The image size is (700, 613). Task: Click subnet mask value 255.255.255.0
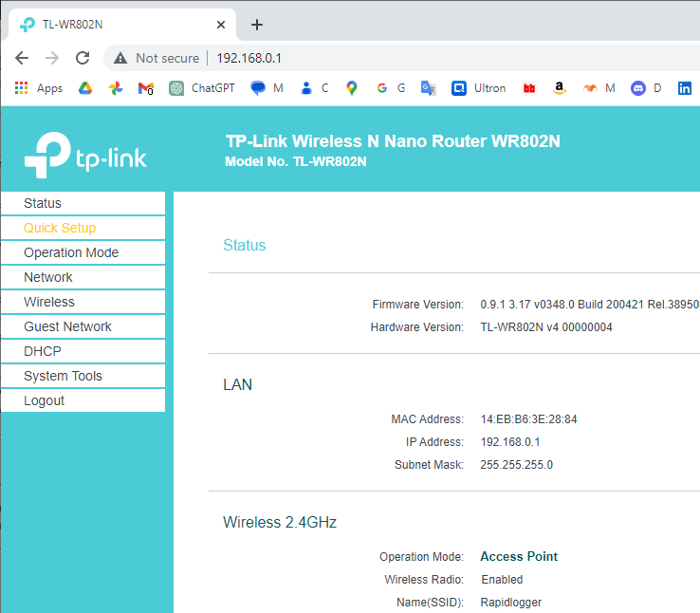517,465
